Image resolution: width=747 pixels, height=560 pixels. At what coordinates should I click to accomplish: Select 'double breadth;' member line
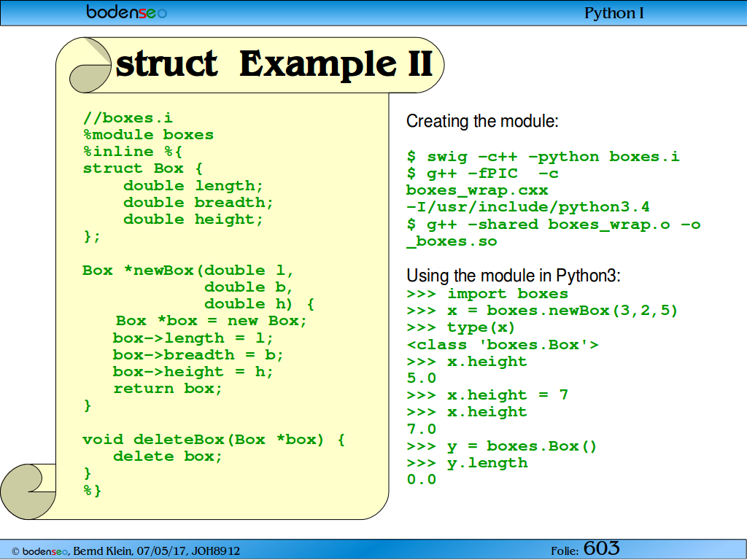(198, 203)
